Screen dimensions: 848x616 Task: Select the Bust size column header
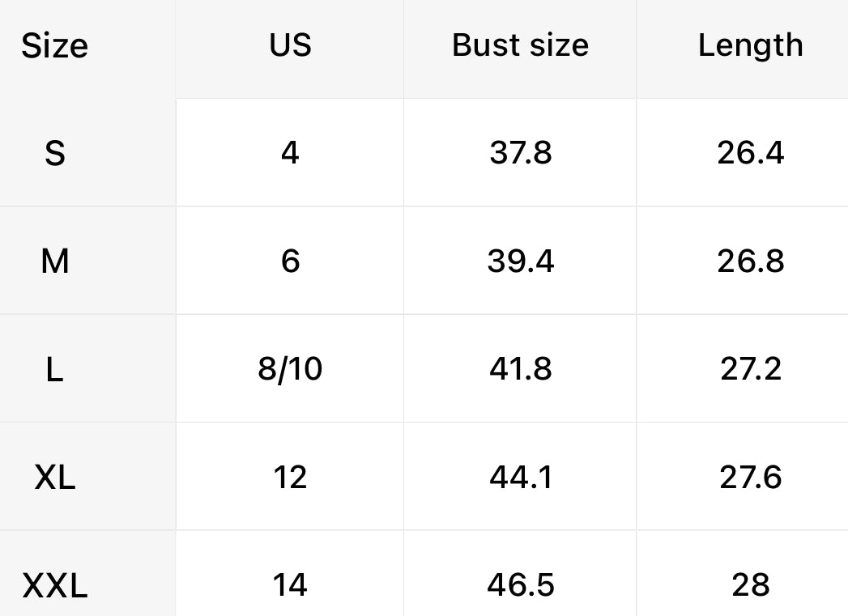pos(520,45)
